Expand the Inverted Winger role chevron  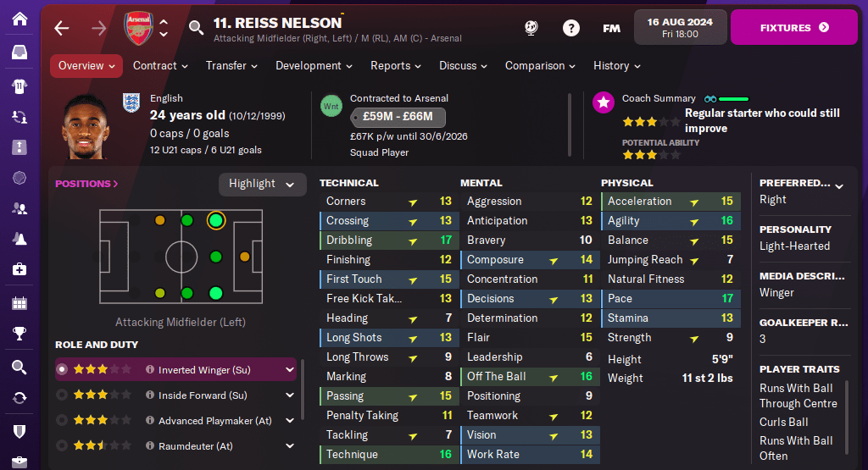pos(290,370)
